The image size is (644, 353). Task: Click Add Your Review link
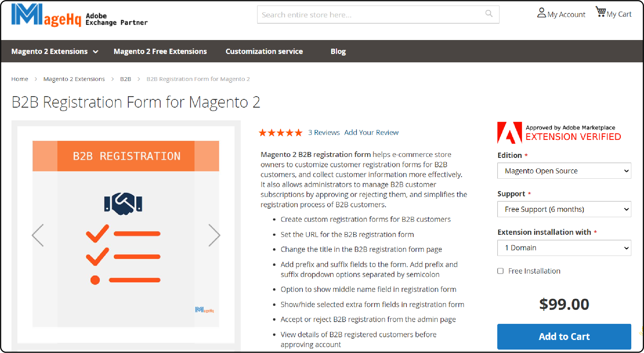[371, 132]
